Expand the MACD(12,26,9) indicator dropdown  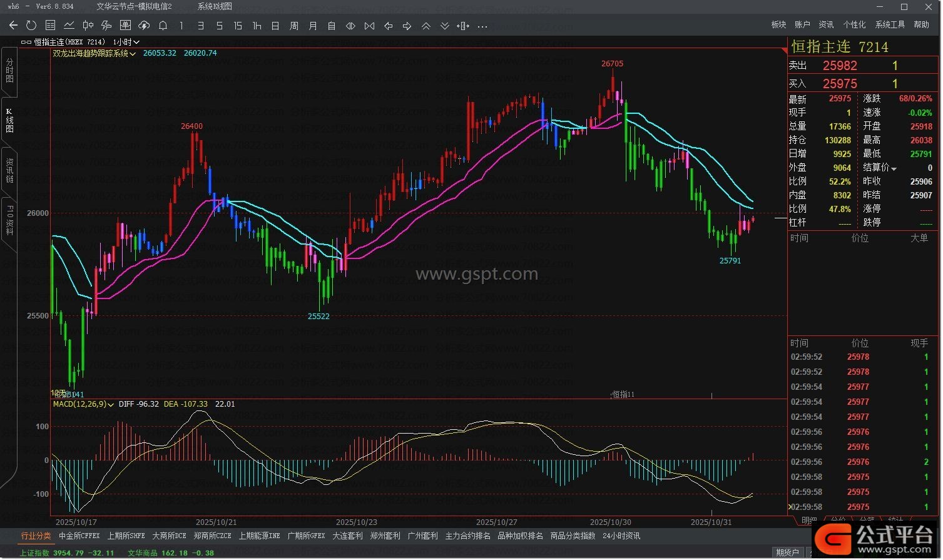click(x=111, y=405)
